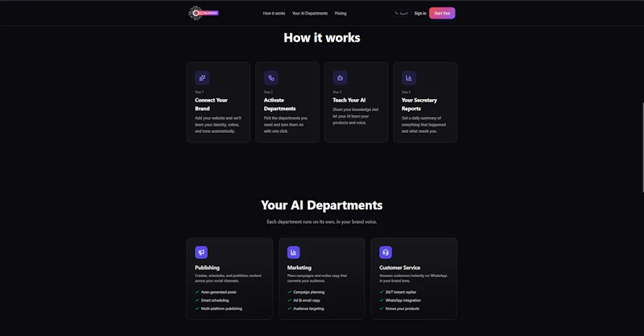644x336 pixels.
Task: Click the Marketing chart icon
Action: point(293,252)
